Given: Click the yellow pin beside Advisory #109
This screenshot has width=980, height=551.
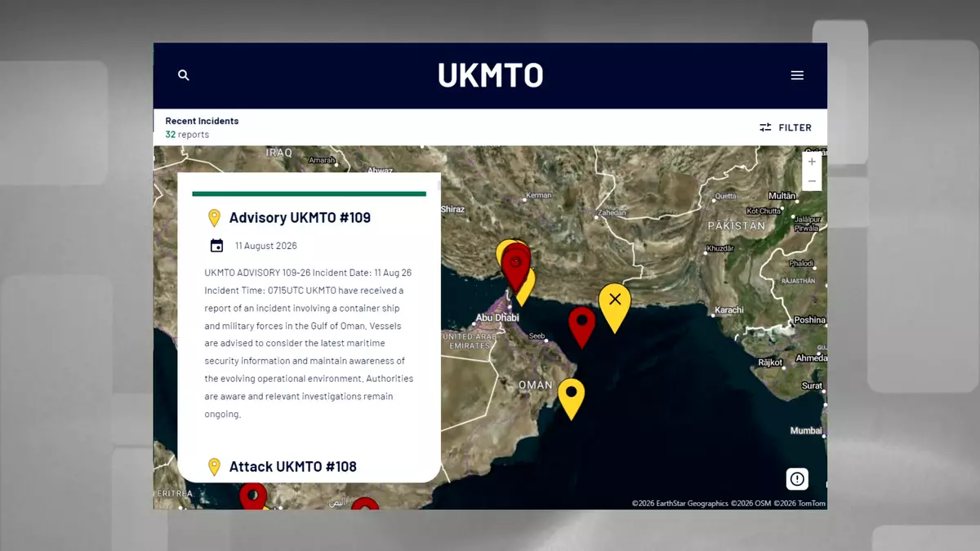Looking at the screenshot, I should pos(214,218).
